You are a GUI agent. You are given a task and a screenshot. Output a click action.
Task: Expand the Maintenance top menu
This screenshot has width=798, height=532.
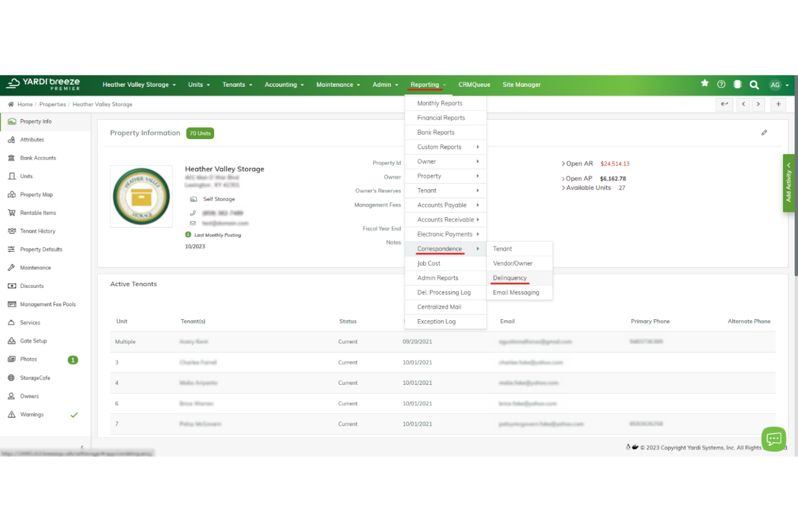338,85
